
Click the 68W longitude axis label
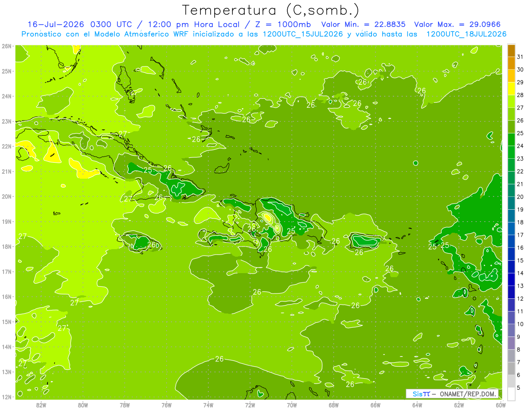333,405
